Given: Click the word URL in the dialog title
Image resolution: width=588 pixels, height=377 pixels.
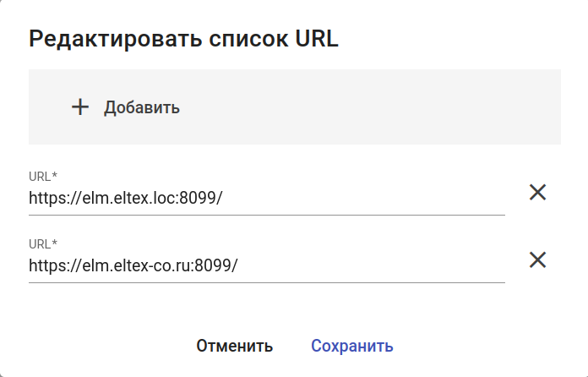Looking at the screenshot, I should (x=314, y=39).
